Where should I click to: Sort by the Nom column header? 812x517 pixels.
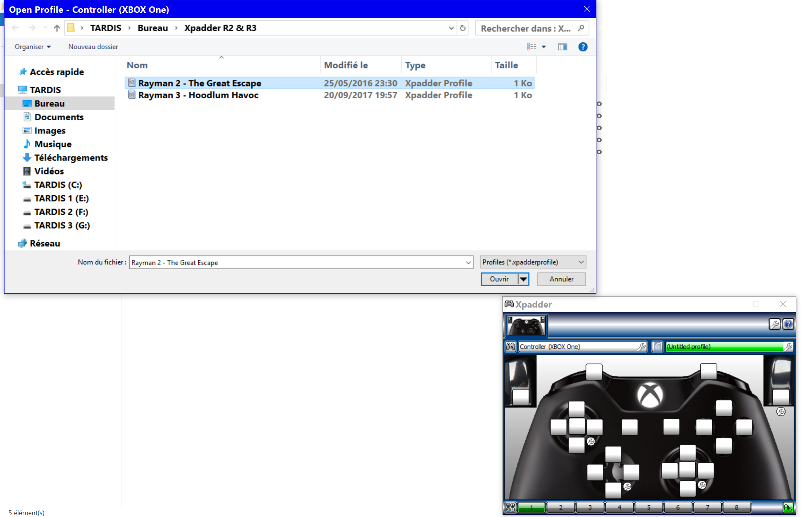pos(222,65)
